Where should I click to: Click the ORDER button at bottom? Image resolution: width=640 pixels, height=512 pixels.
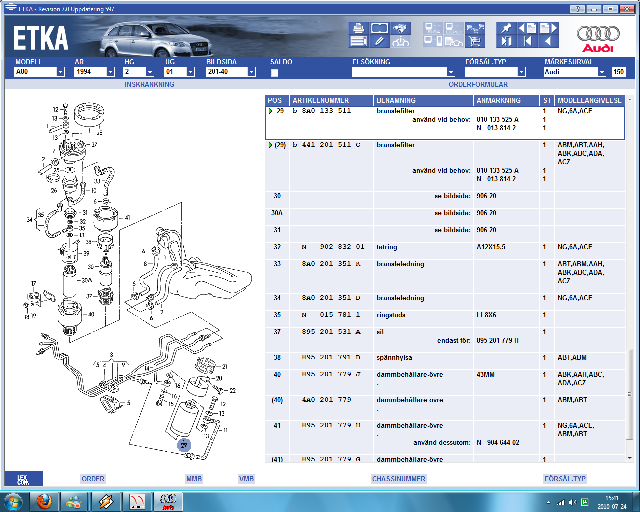point(93,479)
